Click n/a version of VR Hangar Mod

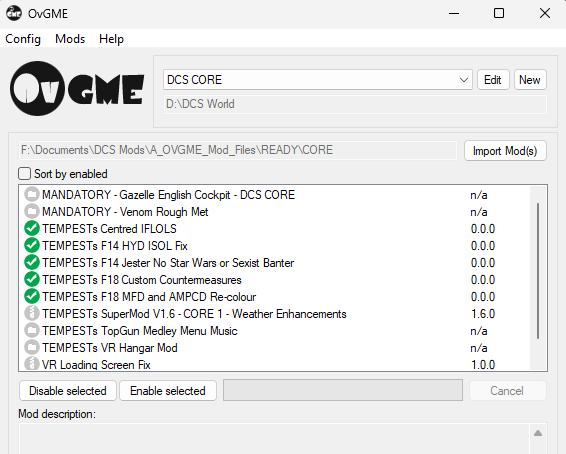coord(479,348)
